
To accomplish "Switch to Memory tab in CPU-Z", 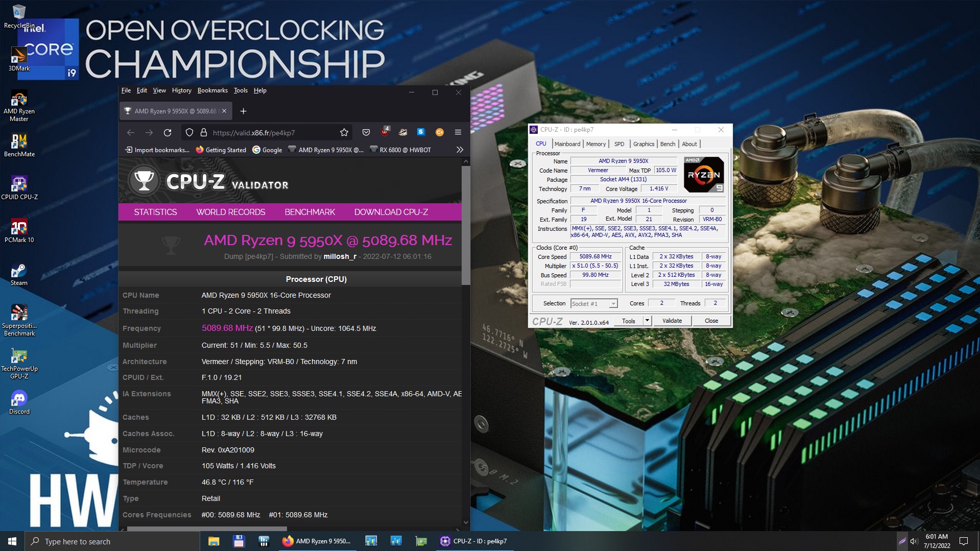I will (x=596, y=144).
